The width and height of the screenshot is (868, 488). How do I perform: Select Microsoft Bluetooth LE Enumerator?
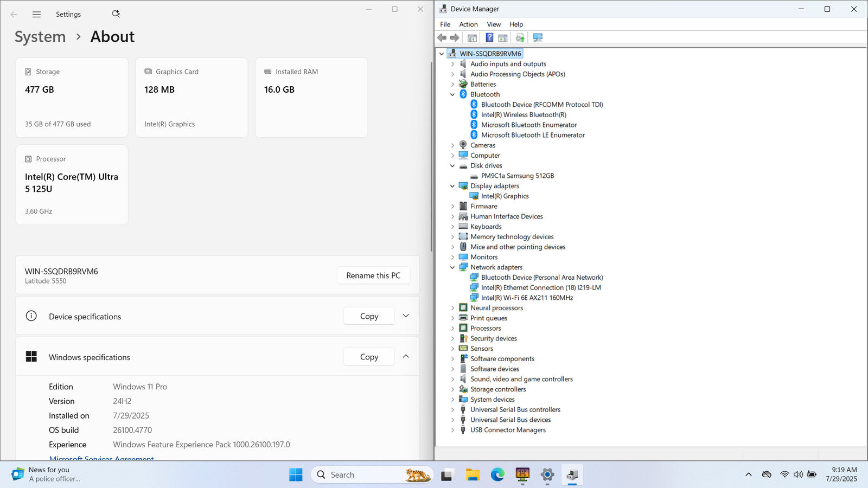pyautogui.click(x=533, y=135)
